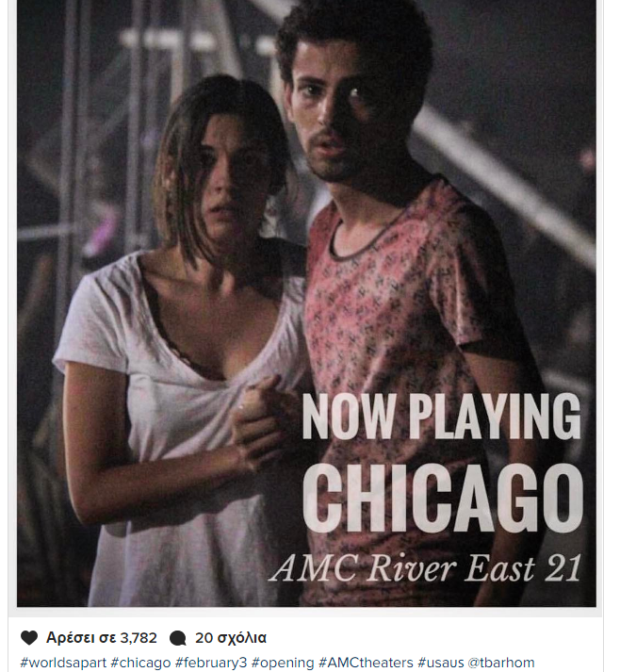Open the #opening hashtag
The image size is (620, 672).
[283, 663]
